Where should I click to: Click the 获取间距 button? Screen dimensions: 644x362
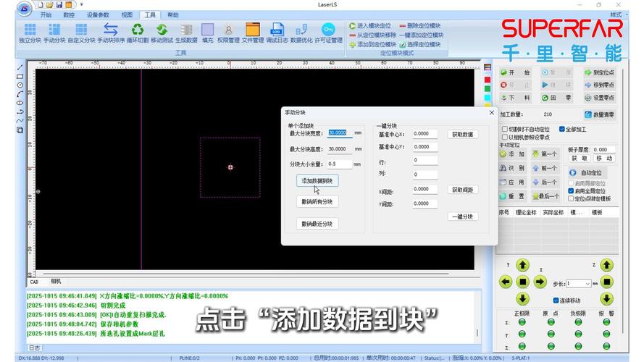click(462, 190)
